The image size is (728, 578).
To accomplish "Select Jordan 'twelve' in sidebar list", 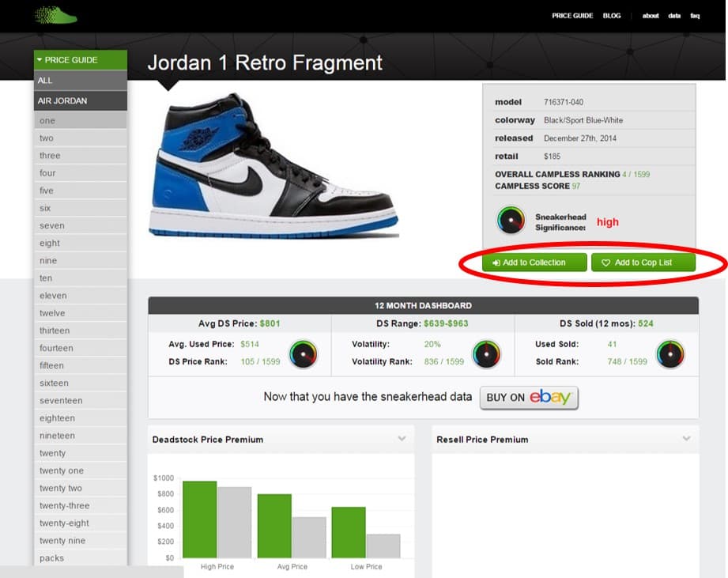I will pyautogui.click(x=81, y=313).
